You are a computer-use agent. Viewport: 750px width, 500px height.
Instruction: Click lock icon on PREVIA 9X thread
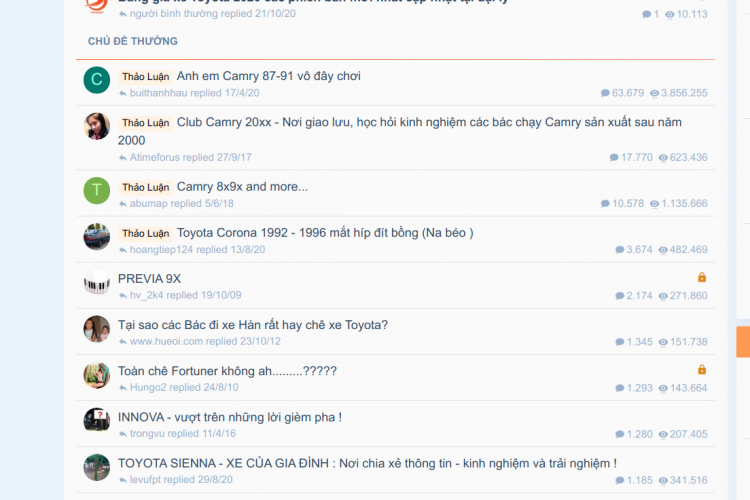702,277
